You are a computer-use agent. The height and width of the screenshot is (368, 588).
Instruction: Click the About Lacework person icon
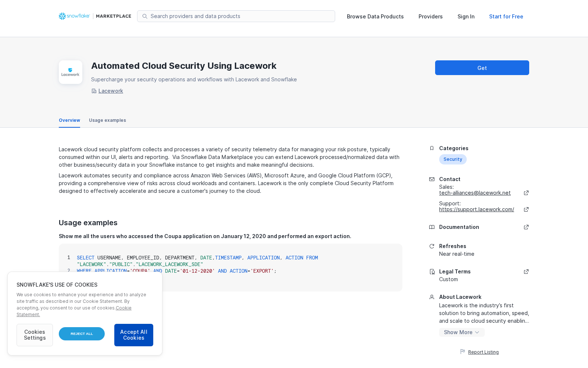coord(432,297)
